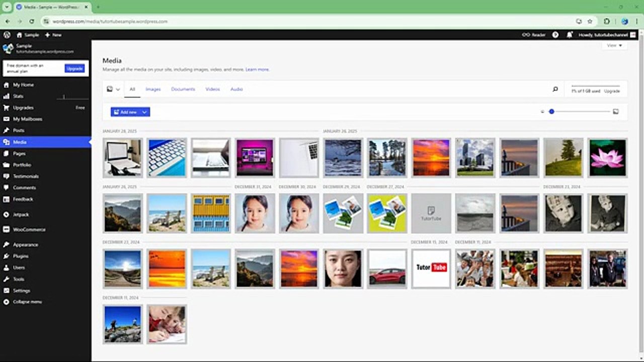Viewport: 644px width, 362px height.
Task: Click the large thumbnail size icon
Action: click(x=615, y=112)
